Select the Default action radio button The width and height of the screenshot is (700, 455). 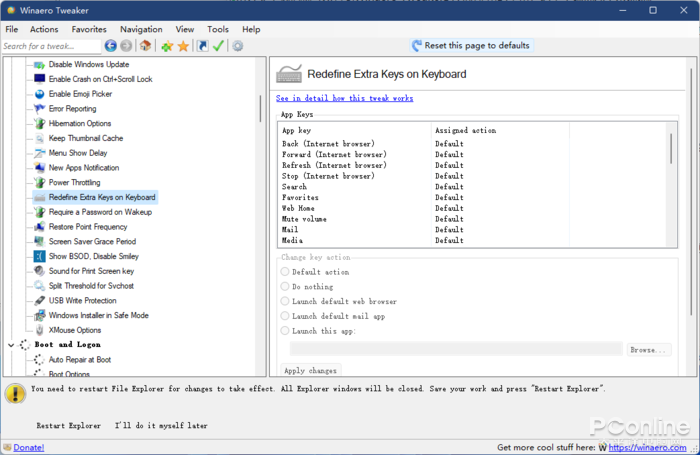pos(286,272)
